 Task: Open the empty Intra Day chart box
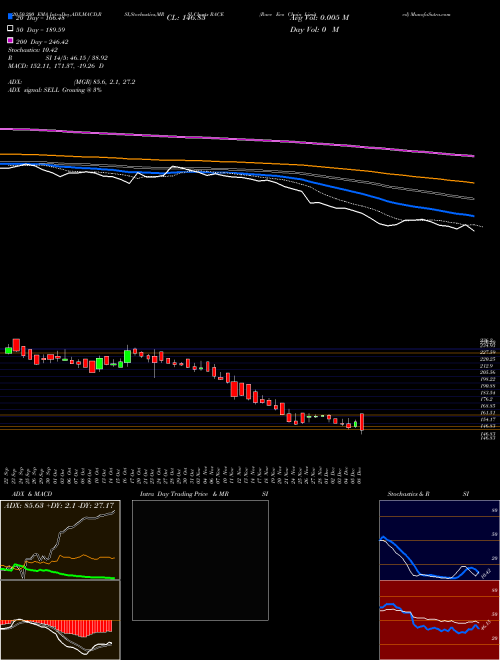(200, 560)
